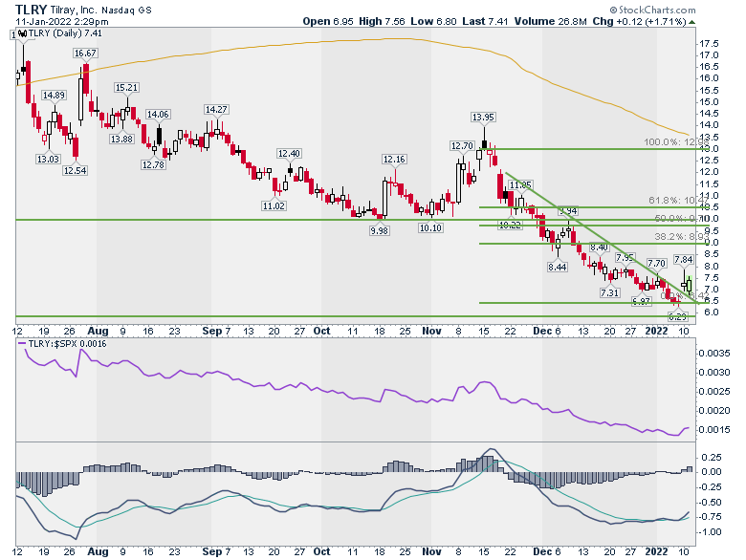Click the 10.10 low price label
Screen dimensions: 746x560
[x=430, y=227]
